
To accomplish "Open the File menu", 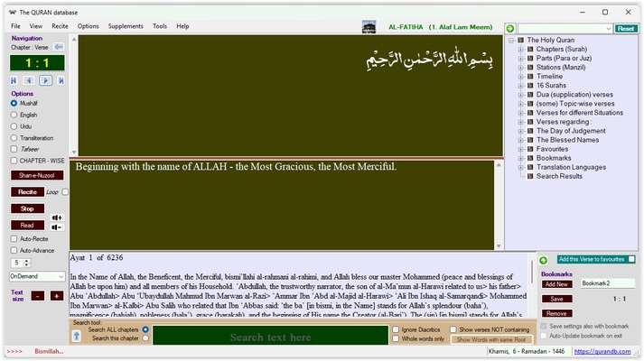I will (15, 26).
